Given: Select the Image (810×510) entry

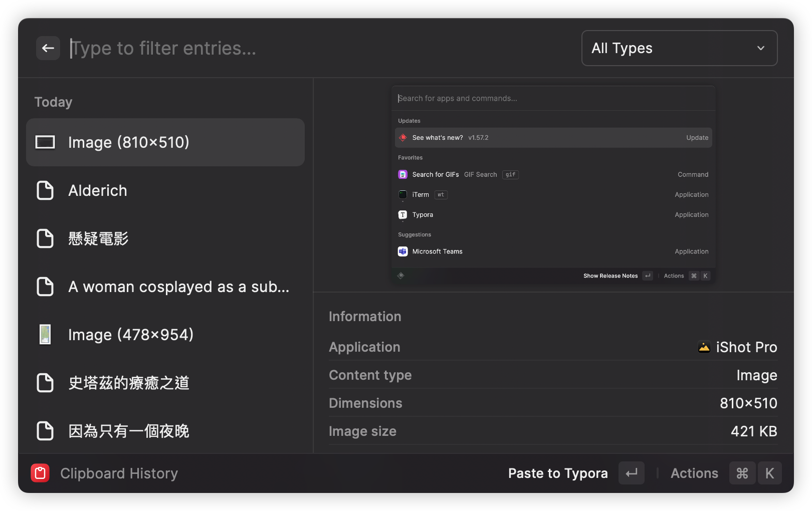Looking at the screenshot, I should 165,142.
